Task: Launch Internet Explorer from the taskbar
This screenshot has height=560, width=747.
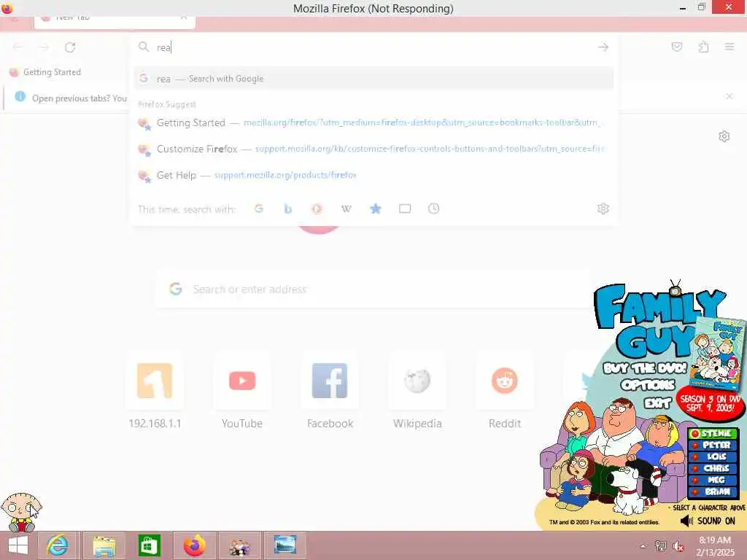Action: click(x=57, y=545)
